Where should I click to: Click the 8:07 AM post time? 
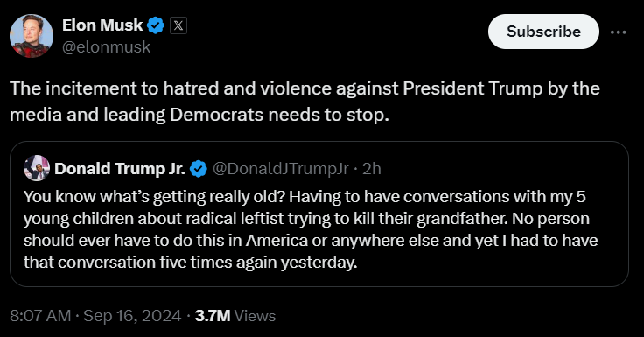click(40, 316)
